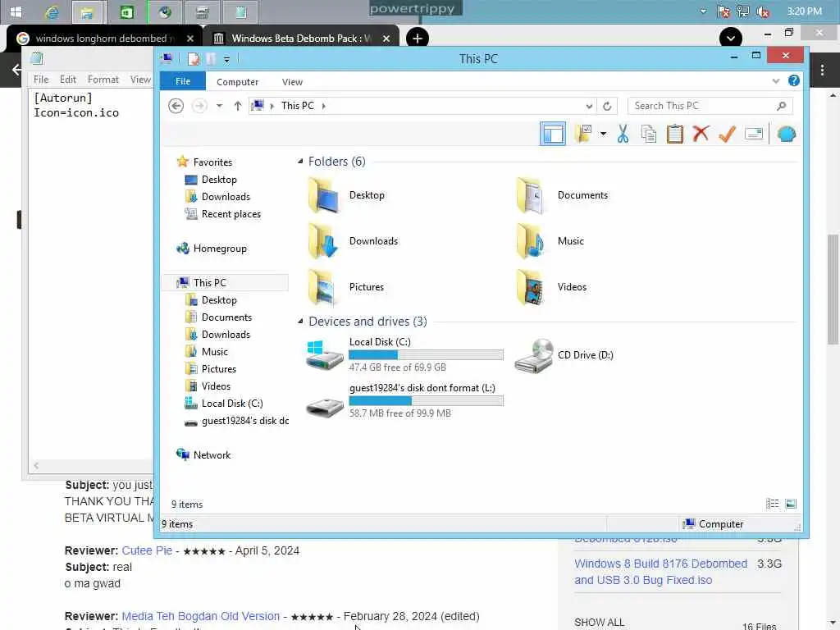Click the browser page vertical scrollbar
Viewport: 840px width, 630px height.
pyautogui.click(x=833, y=290)
